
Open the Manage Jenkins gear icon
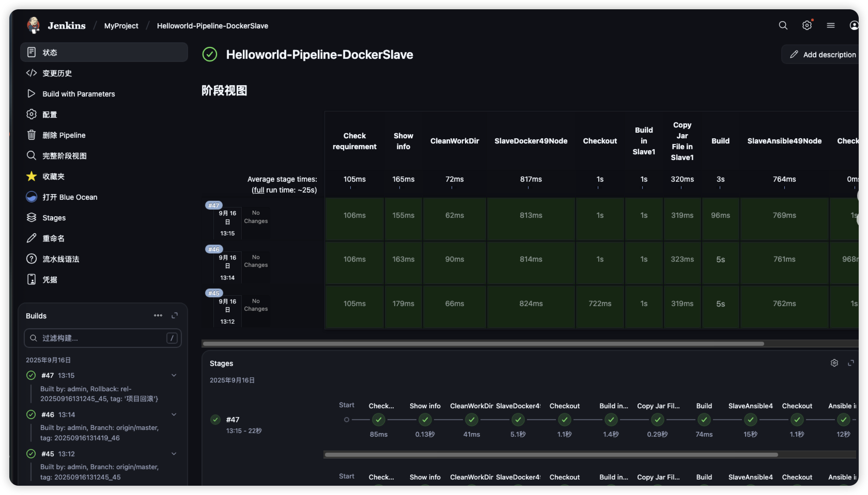click(x=807, y=25)
